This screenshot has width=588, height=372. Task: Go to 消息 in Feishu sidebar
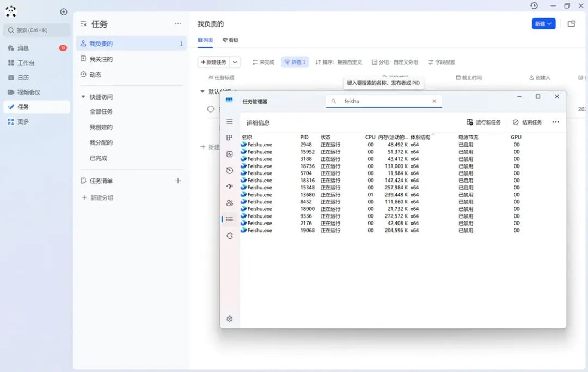[37, 48]
